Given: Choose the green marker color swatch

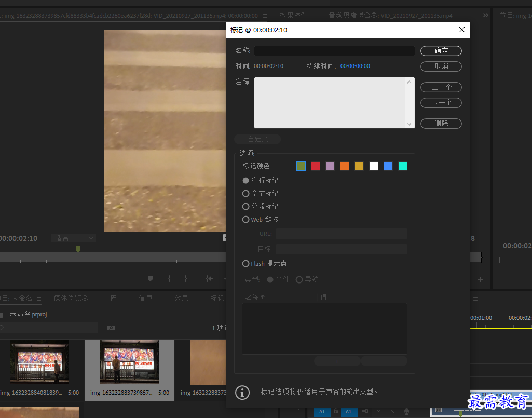Looking at the screenshot, I should [x=301, y=166].
